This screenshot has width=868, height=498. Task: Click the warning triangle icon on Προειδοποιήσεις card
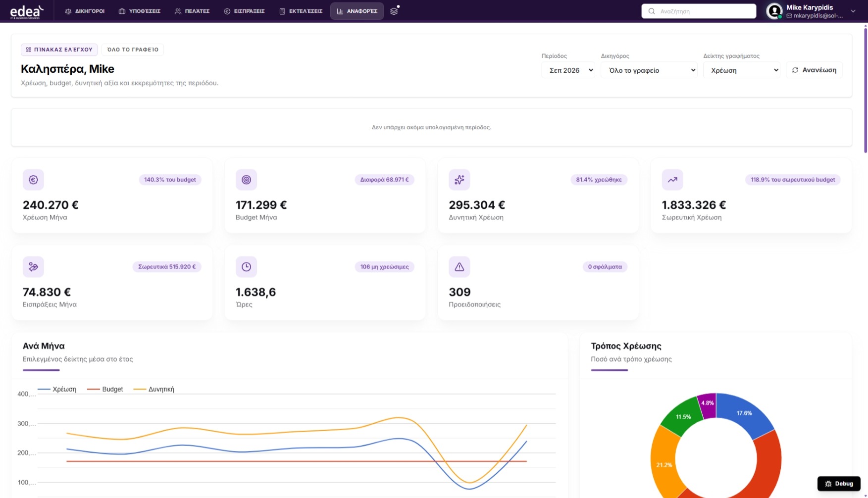tap(460, 267)
